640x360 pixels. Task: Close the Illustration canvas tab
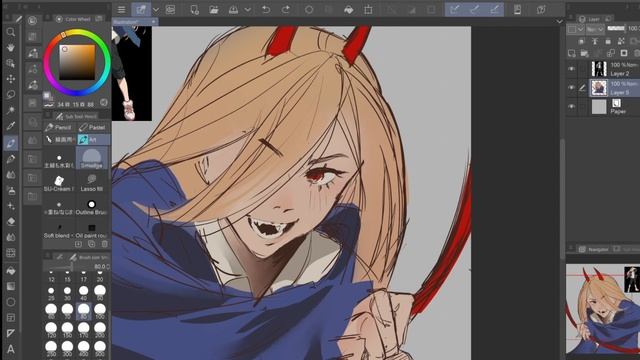tap(153, 22)
